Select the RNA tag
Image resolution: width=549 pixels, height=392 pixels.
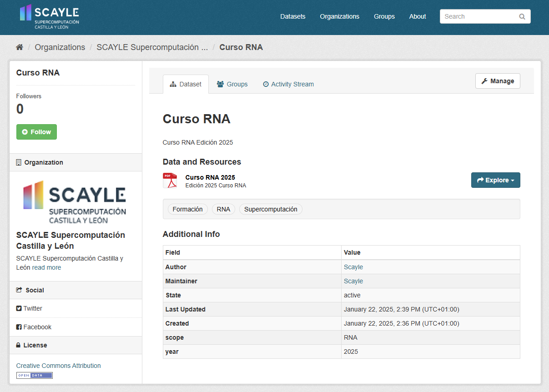(223, 209)
